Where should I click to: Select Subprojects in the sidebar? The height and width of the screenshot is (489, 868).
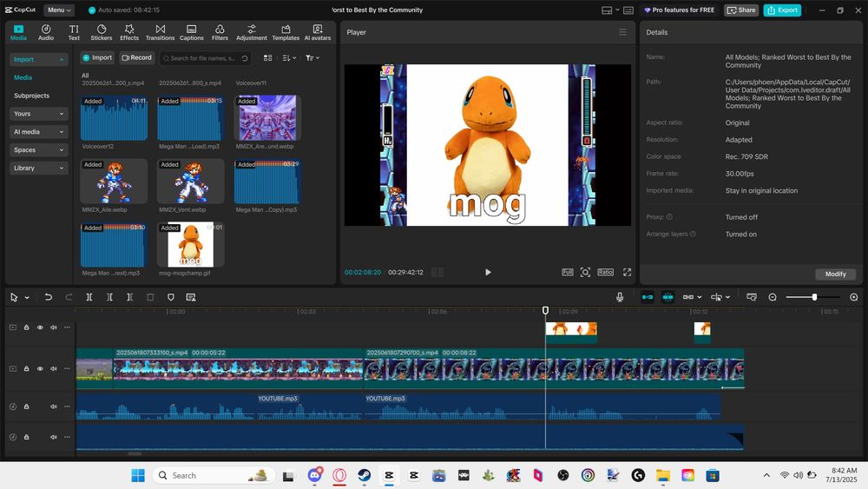click(x=31, y=96)
